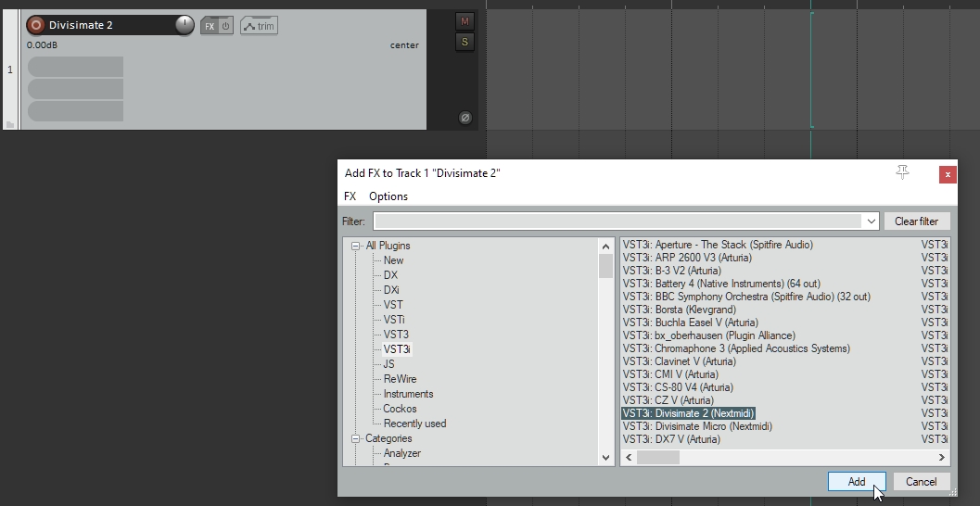
Task: Close the Add FX dialog
Action: pos(948,174)
